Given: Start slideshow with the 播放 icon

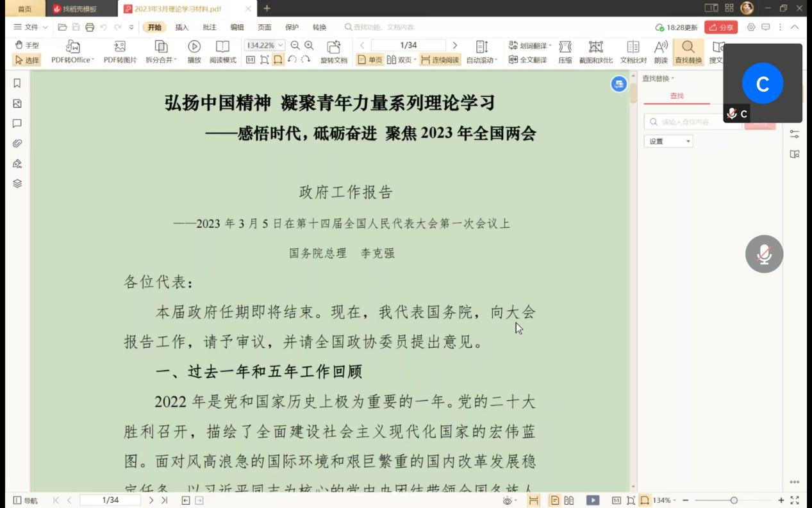Looking at the screenshot, I should pyautogui.click(x=194, y=47).
